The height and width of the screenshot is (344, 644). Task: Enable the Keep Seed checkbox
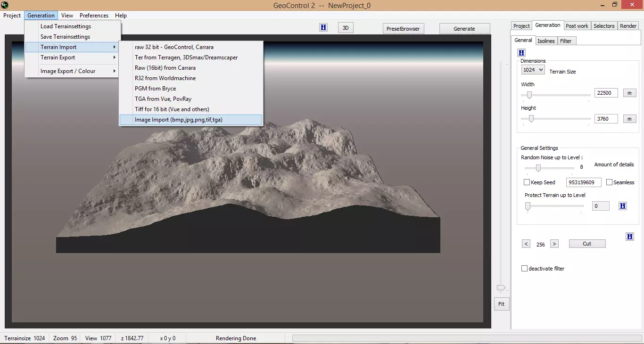click(527, 182)
